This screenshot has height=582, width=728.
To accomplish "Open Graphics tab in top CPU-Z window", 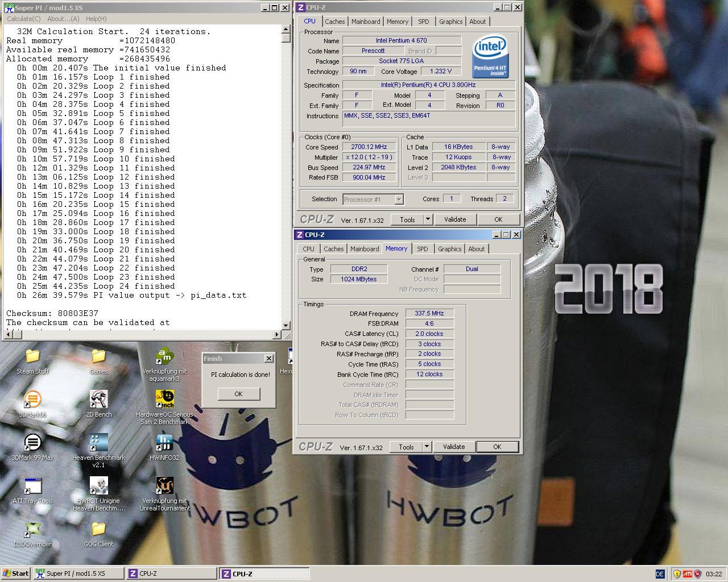I will [450, 22].
